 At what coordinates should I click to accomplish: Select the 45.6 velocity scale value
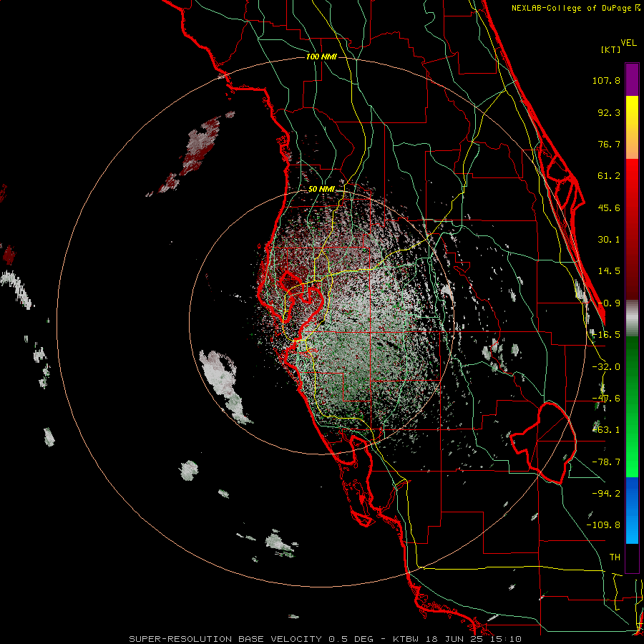point(609,208)
